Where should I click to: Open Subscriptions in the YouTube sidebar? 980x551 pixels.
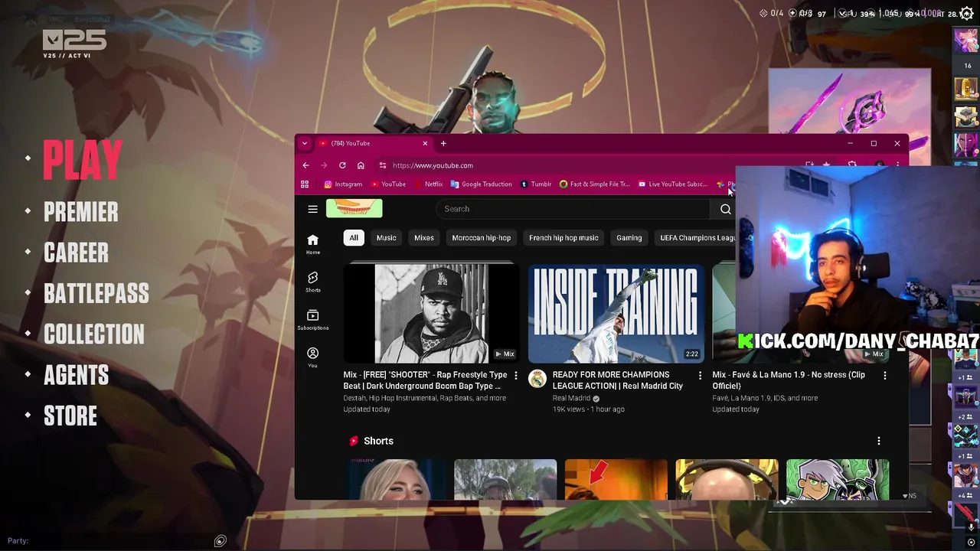pos(313,320)
